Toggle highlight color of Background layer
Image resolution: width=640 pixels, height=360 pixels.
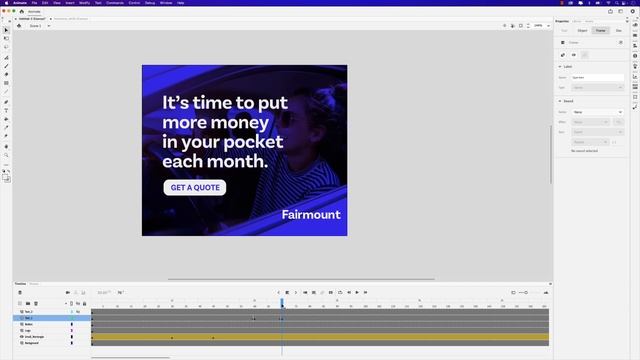[72, 343]
